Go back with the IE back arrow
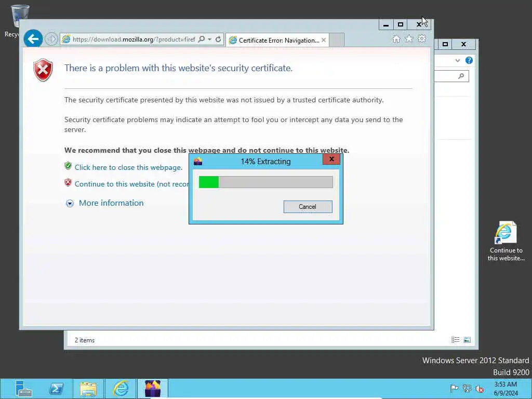 (33, 39)
